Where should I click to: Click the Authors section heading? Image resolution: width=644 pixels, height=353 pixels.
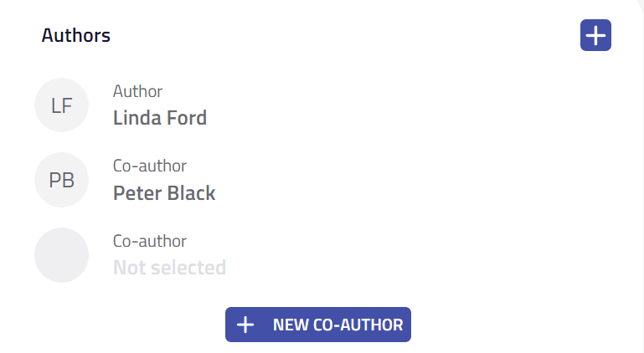(x=76, y=36)
